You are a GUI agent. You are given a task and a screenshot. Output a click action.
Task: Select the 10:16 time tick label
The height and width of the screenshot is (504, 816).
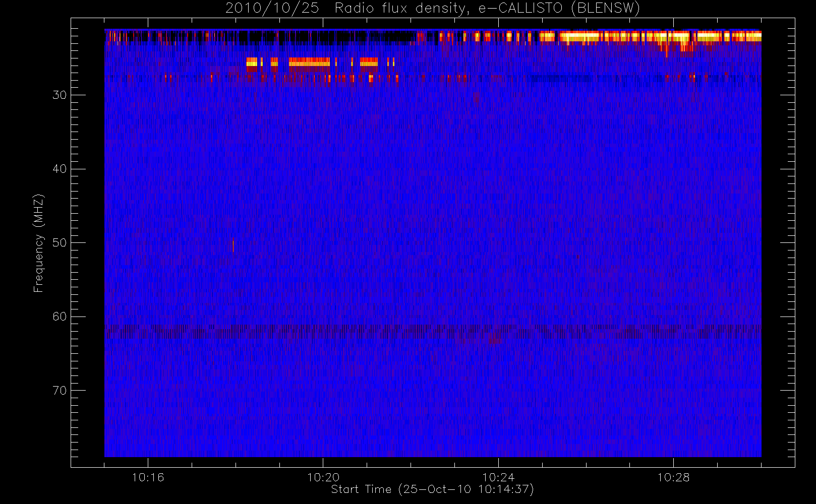[x=148, y=477]
